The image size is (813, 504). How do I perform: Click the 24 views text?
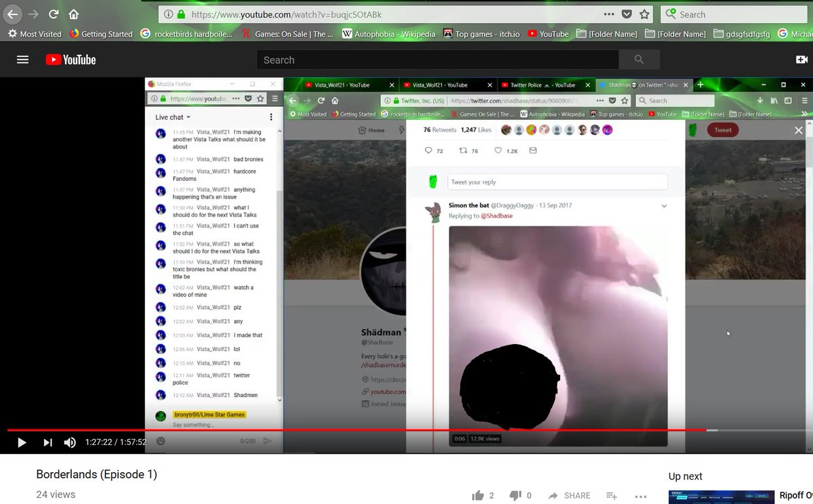coord(55,495)
